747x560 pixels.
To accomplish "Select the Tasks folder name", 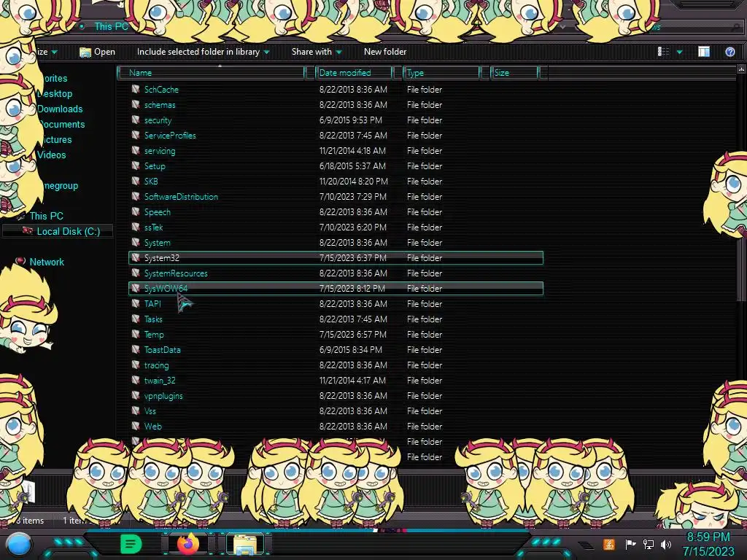I will pyautogui.click(x=153, y=319).
